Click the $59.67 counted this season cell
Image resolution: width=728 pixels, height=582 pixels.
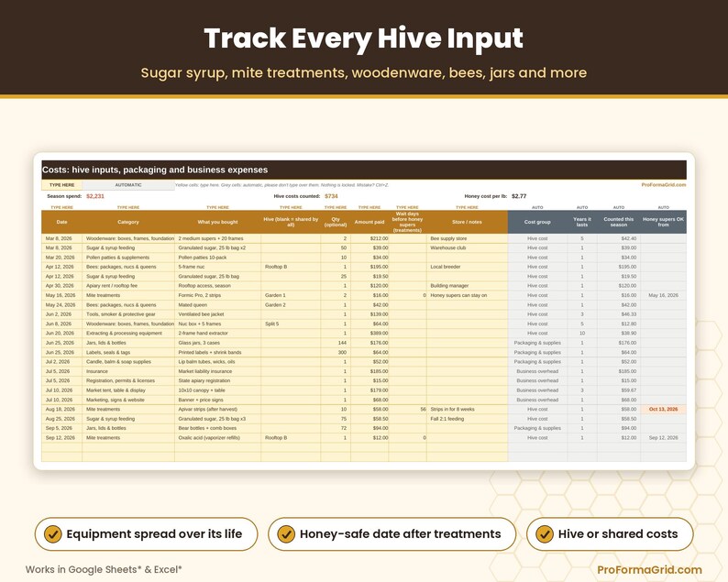pos(619,390)
